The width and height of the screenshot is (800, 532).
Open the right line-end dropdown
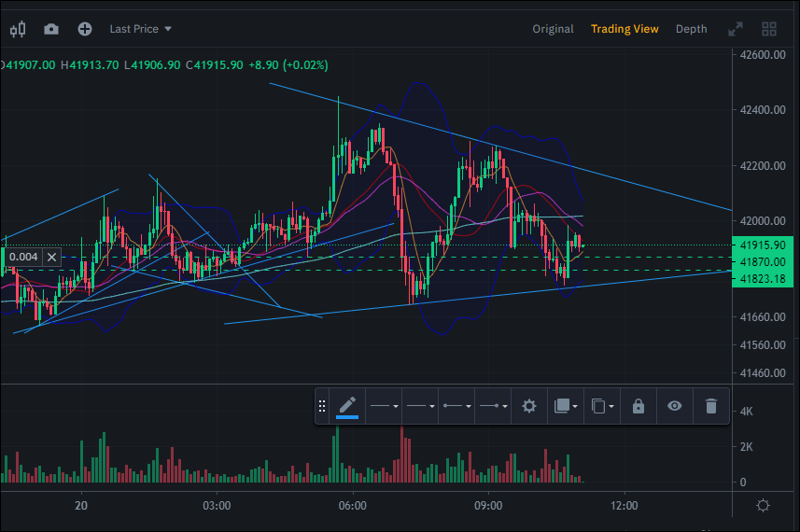[493, 406]
